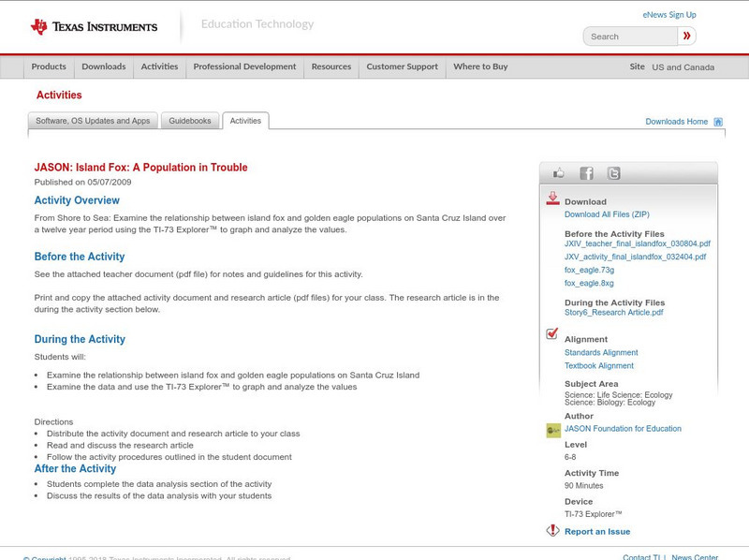Click the red Activities page heading
The width and height of the screenshot is (749, 560).
coord(59,96)
